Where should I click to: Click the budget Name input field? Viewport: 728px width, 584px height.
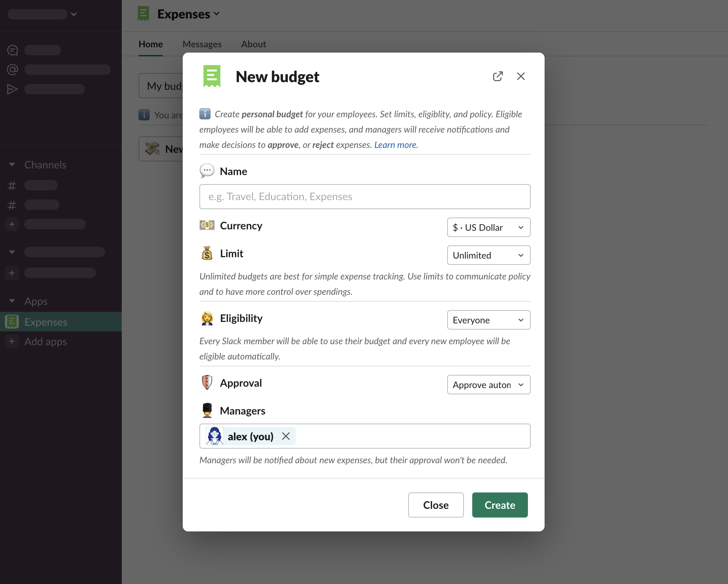point(364,197)
